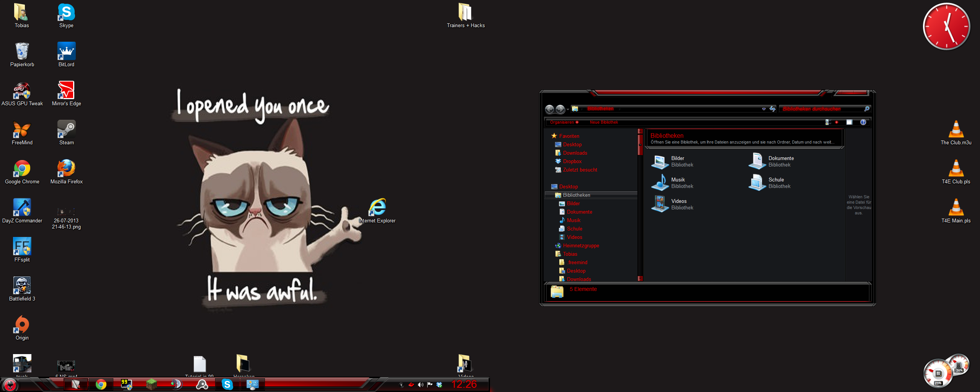This screenshot has width=980, height=392.
Task: Click the navigation pane scroll-up arrow
Action: pos(640,131)
